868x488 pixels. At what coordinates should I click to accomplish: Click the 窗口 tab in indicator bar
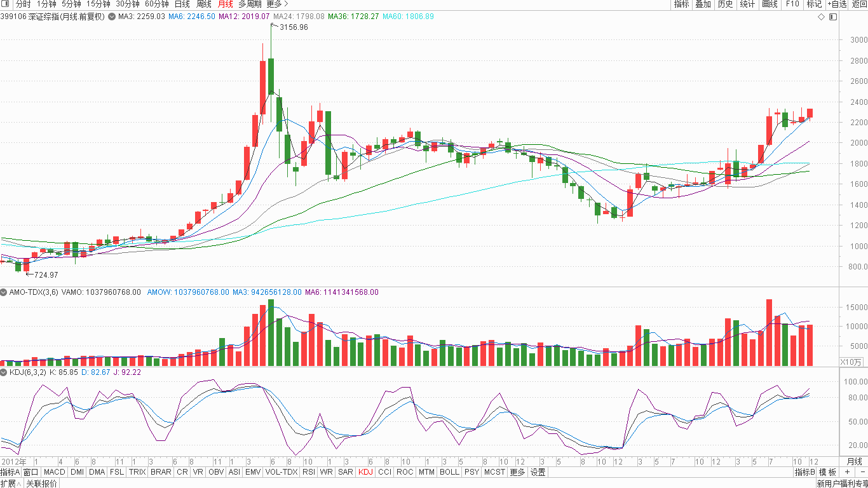coord(31,472)
